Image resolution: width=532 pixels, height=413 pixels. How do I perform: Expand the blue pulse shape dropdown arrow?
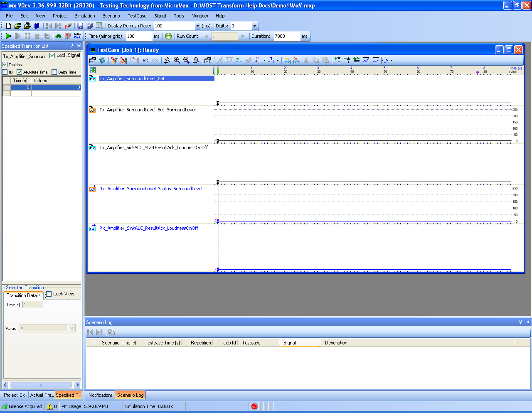pos(278,60)
